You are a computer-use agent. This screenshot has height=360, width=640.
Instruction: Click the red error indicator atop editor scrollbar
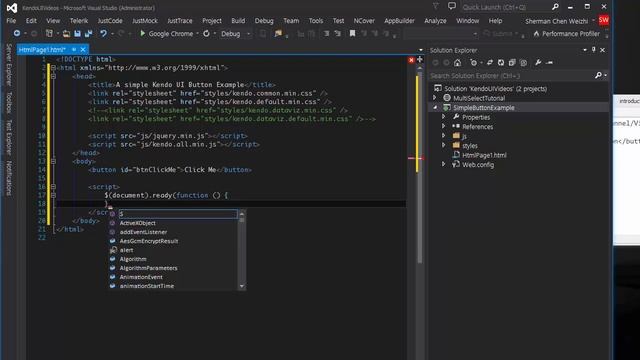coord(411,60)
